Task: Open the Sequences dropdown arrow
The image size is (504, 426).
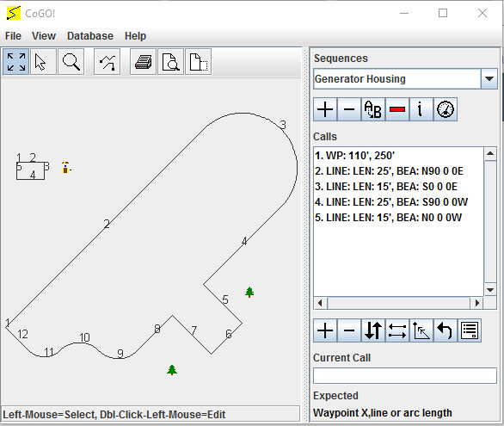Action: click(489, 79)
